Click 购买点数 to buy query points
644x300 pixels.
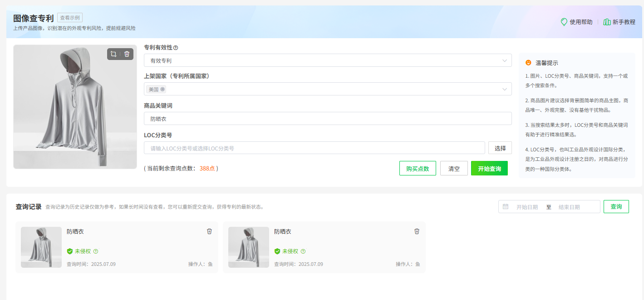coord(417,168)
